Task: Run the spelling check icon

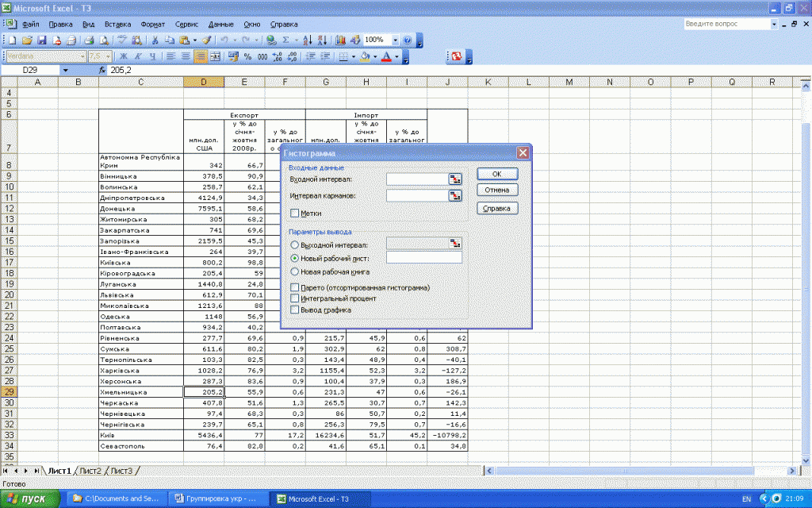Action: coord(122,40)
